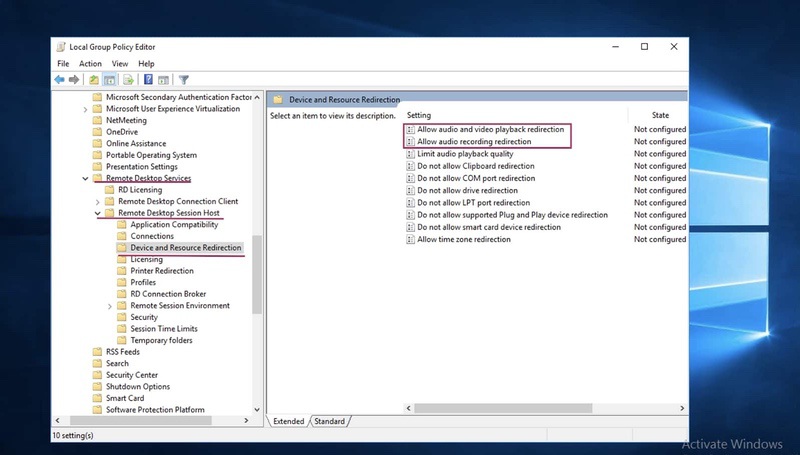
Task: Click the folder icon beside RSS Feeds
Action: point(97,352)
